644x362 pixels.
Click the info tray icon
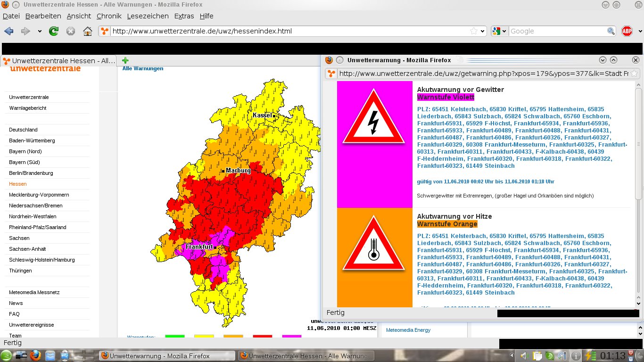[x=576, y=356]
